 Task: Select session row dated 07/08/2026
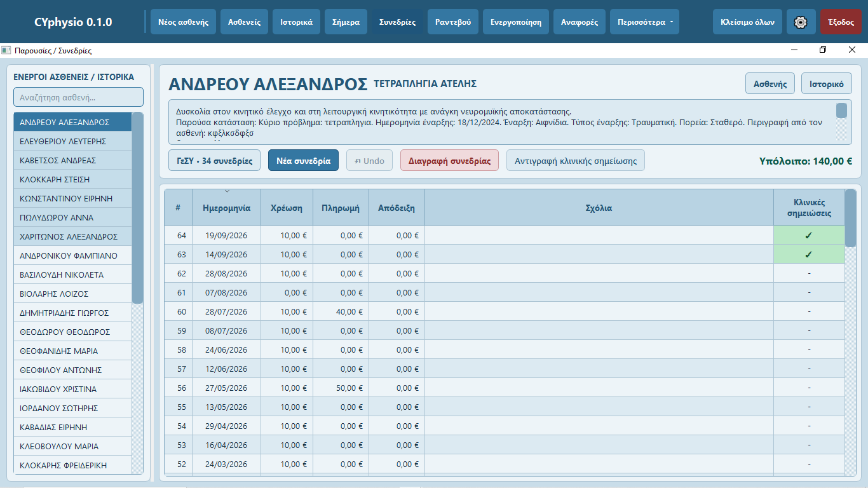pos(505,292)
